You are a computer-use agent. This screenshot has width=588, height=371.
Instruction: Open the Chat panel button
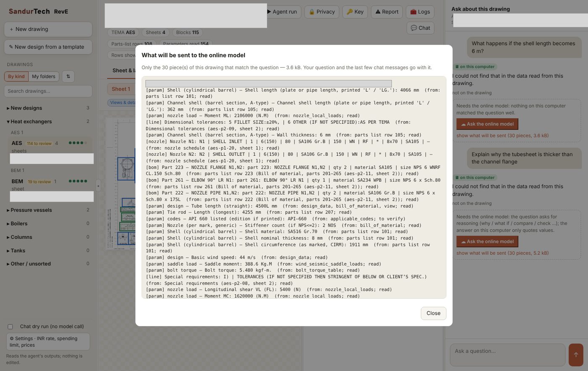coord(420,28)
